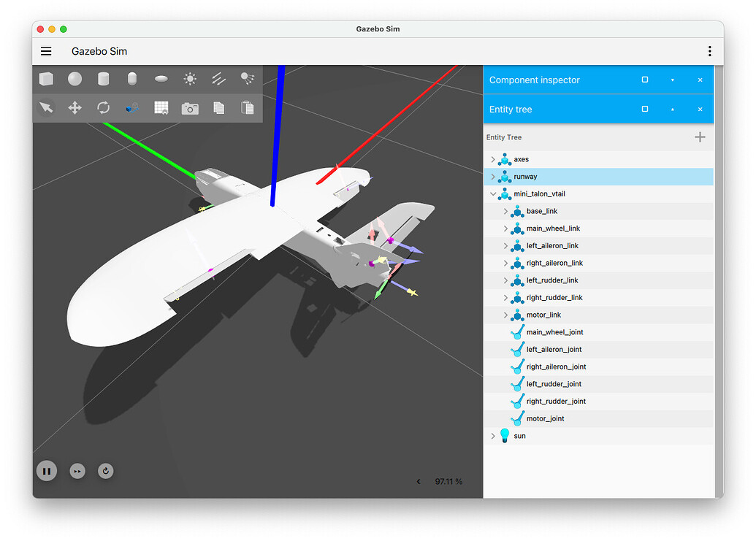Add a point light to the scene
Viewport: 756px width, 541px height.
[190, 79]
